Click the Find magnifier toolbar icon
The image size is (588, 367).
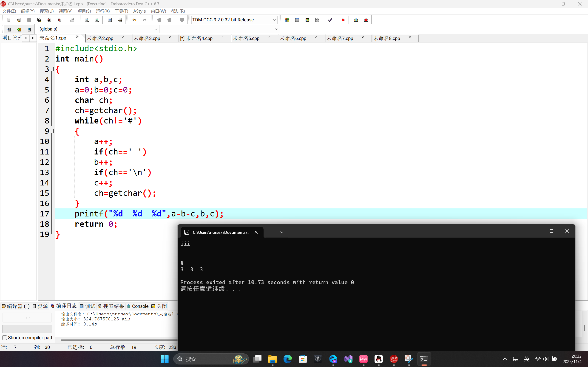click(87, 20)
